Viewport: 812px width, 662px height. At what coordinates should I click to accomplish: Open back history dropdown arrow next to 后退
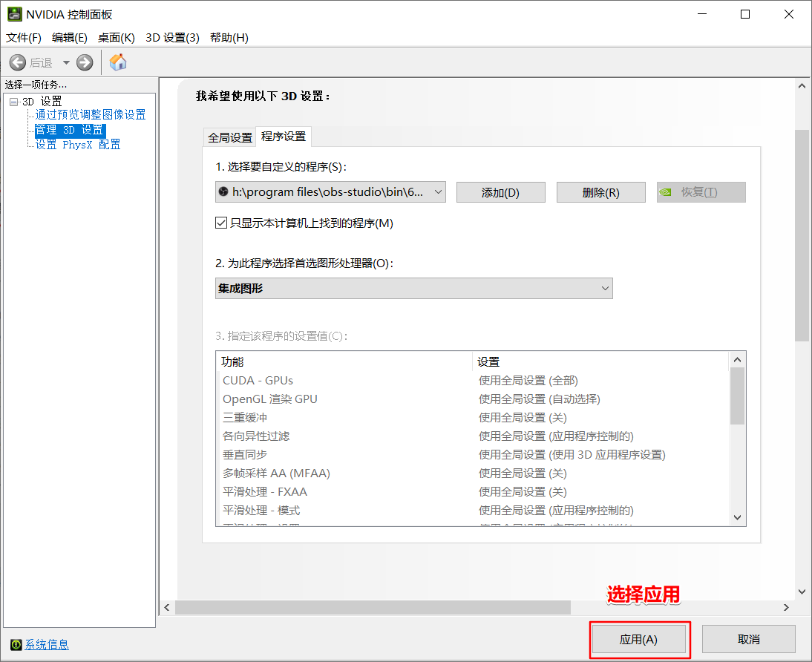tap(66, 62)
